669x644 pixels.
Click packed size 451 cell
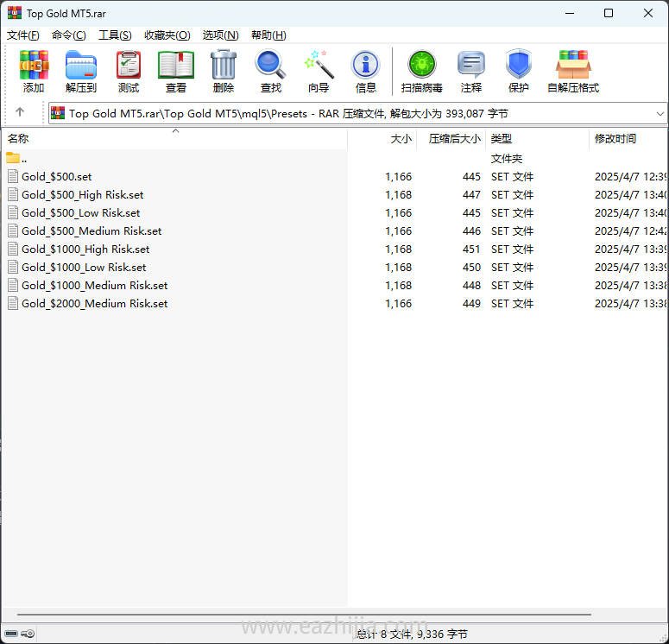click(471, 249)
